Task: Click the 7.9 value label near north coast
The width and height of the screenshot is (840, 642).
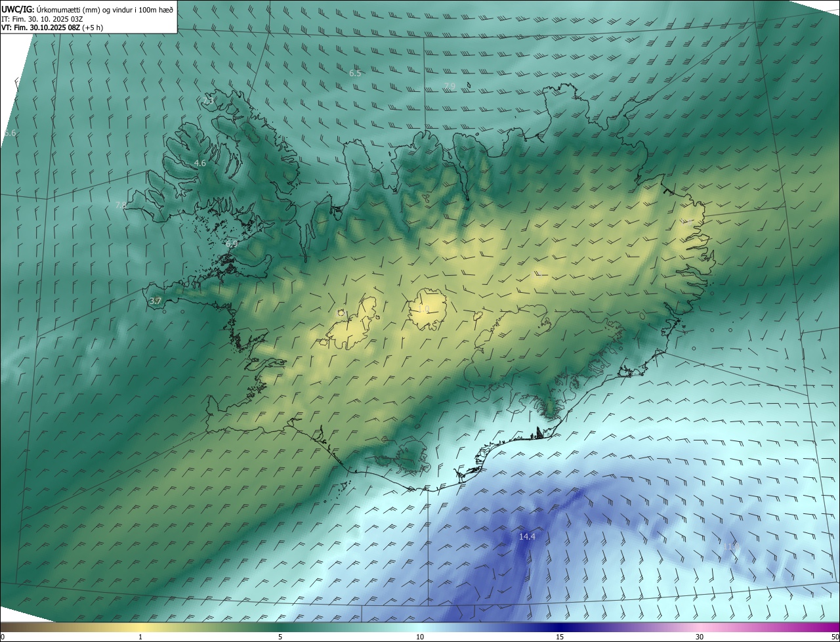Action: click(450, 87)
